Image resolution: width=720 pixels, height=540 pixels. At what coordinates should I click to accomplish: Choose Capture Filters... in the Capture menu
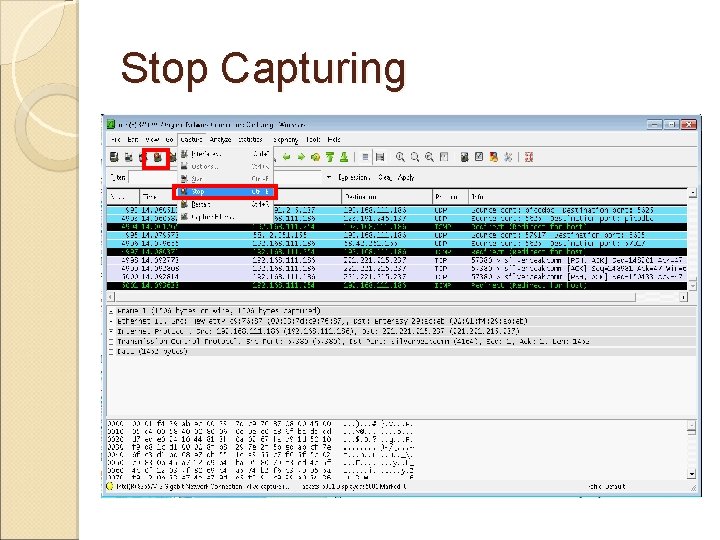click(x=225, y=217)
